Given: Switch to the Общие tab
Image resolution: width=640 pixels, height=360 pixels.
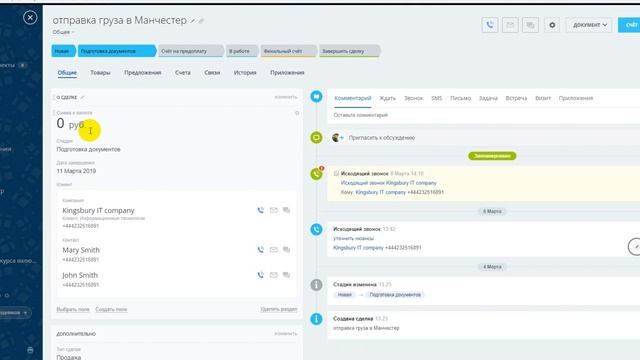Looking at the screenshot, I should [x=67, y=73].
